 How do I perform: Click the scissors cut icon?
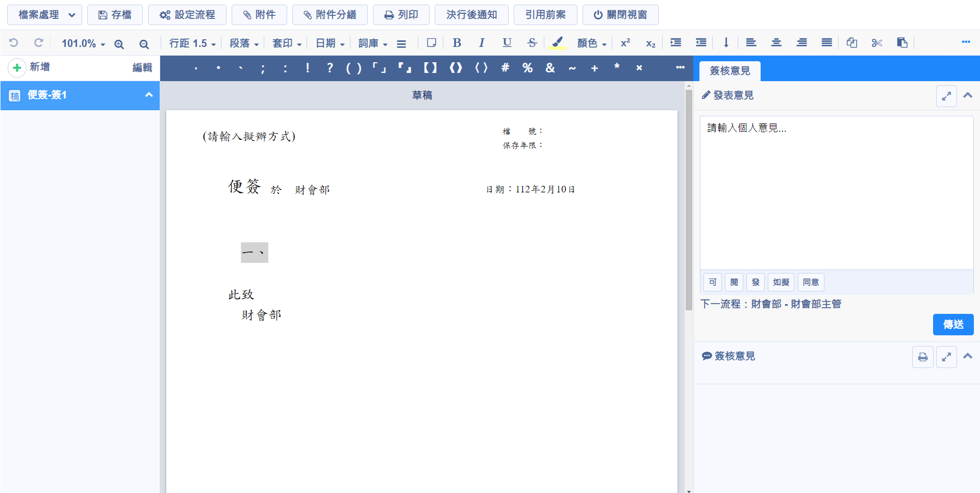(x=877, y=43)
